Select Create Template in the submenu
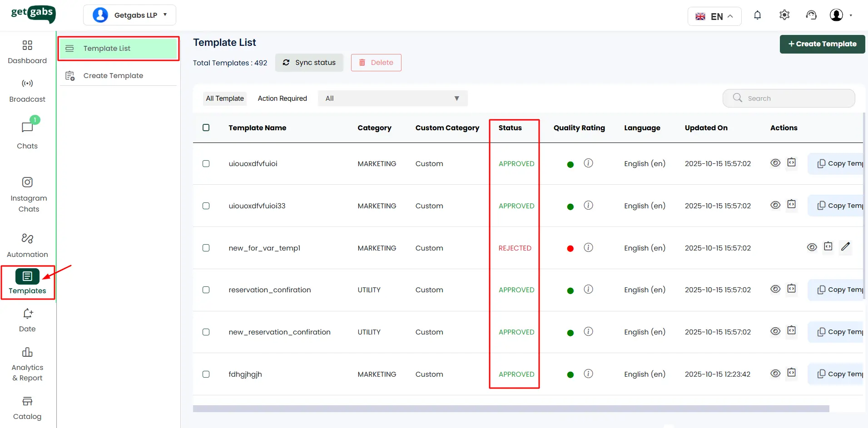868x428 pixels. click(x=113, y=76)
